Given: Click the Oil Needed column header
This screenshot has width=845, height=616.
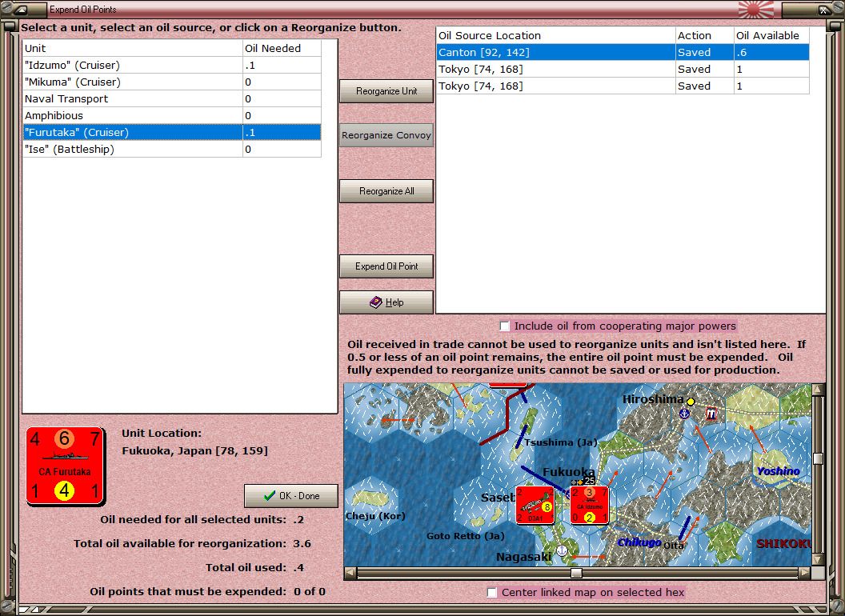Looking at the screenshot, I should pyautogui.click(x=282, y=49).
